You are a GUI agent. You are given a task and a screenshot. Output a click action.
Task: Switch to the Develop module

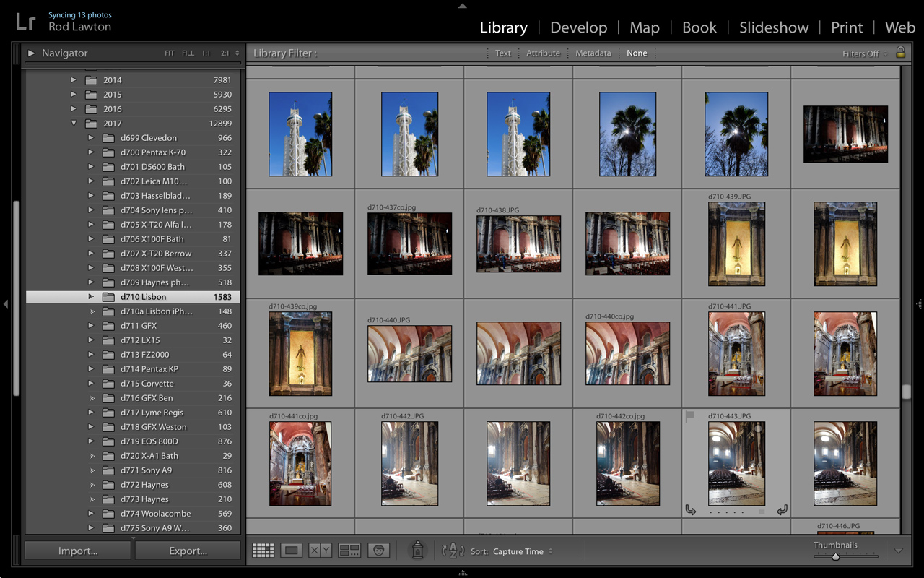click(579, 27)
